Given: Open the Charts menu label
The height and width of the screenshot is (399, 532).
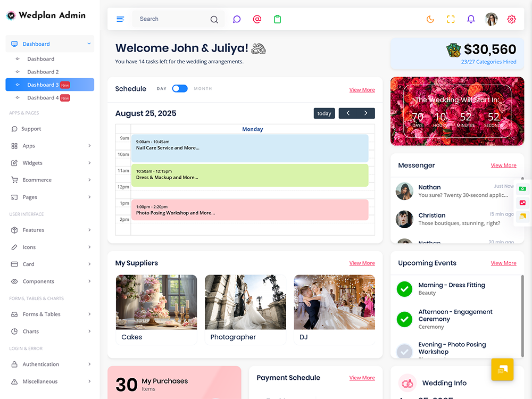Looking at the screenshot, I should pos(31,331).
